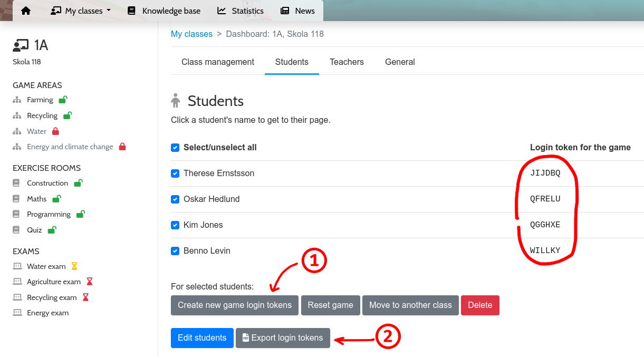Open the Water game area
644x357 pixels.
pos(36,131)
